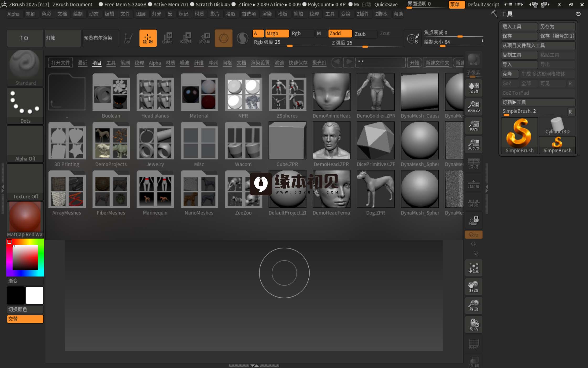This screenshot has width=588, height=368.
Task: Toggle the Gizmo 3D orange icon
Action: click(224, 38)
